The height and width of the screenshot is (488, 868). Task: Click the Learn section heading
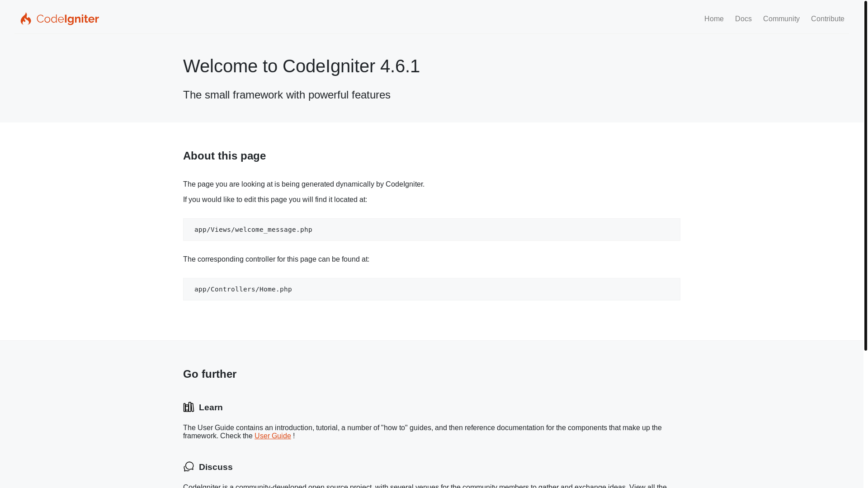211,408
